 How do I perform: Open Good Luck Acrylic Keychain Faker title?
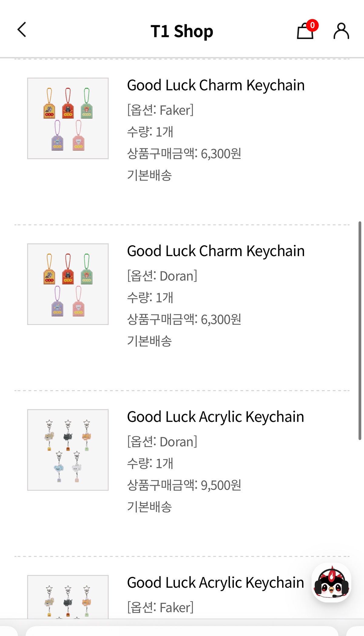215,583
